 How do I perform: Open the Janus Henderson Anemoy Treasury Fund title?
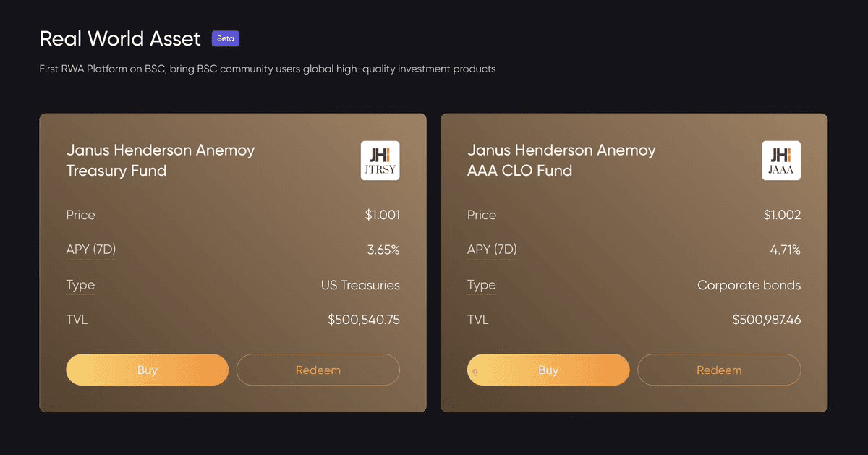(x=161, y=160)
